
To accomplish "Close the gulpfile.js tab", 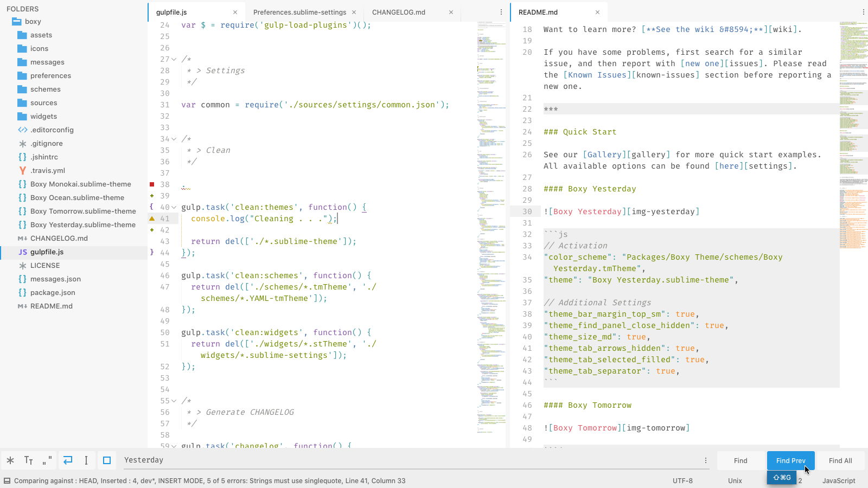I will click(235, 12).
